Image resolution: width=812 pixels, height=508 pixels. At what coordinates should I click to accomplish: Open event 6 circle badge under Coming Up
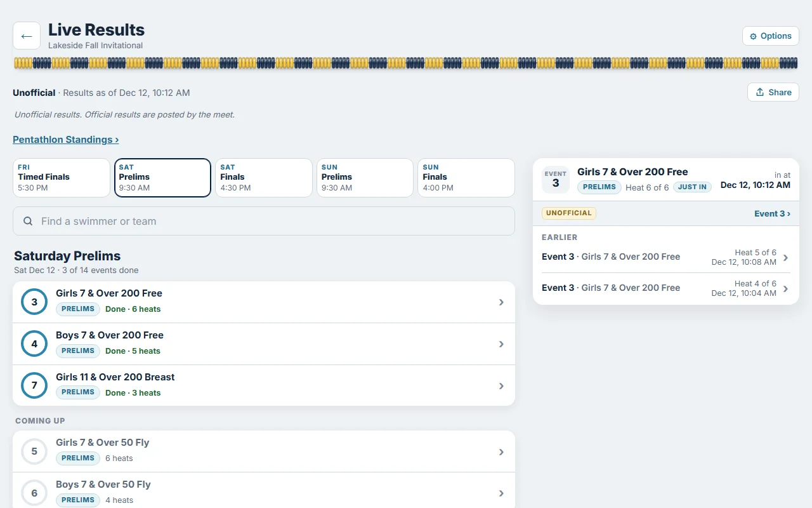click(x=34, y=493)
